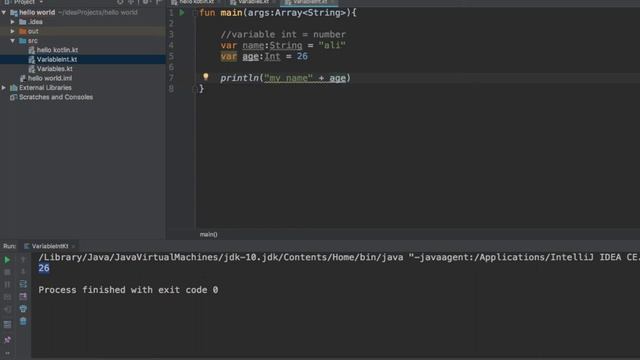Click the Dump Threads icon in Run panel

(7, 297)
